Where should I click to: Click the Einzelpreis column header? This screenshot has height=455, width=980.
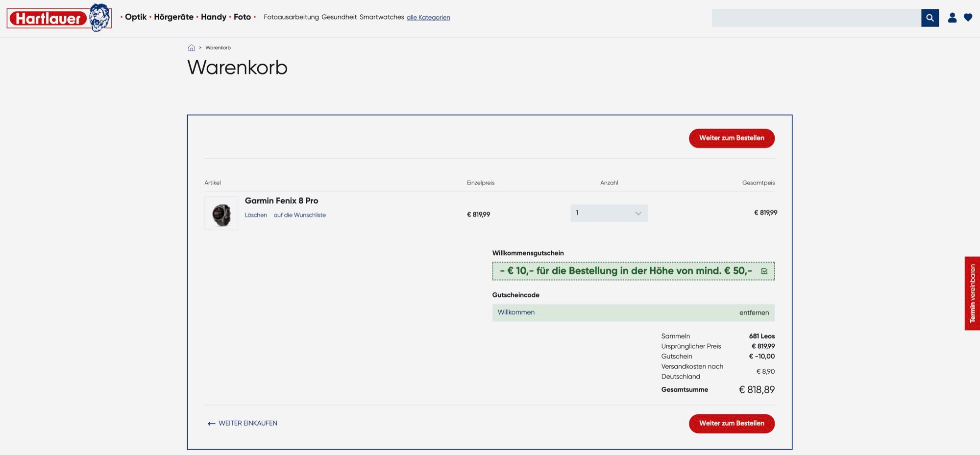click(481, 183)
